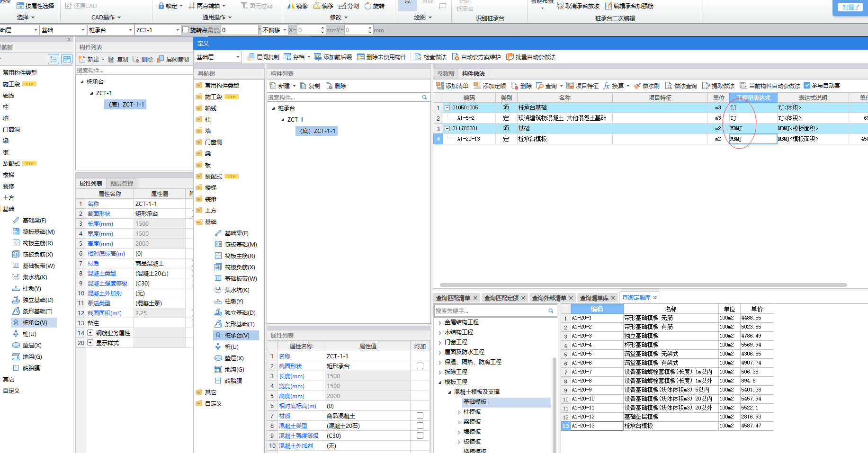
Task: Select the 偏移 offset tool
Action: point(323,6)
